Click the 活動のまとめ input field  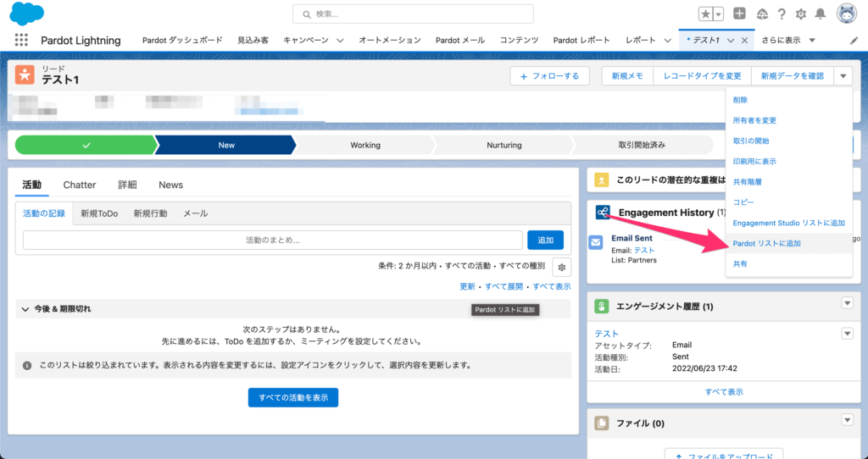(x=272, y=240)
